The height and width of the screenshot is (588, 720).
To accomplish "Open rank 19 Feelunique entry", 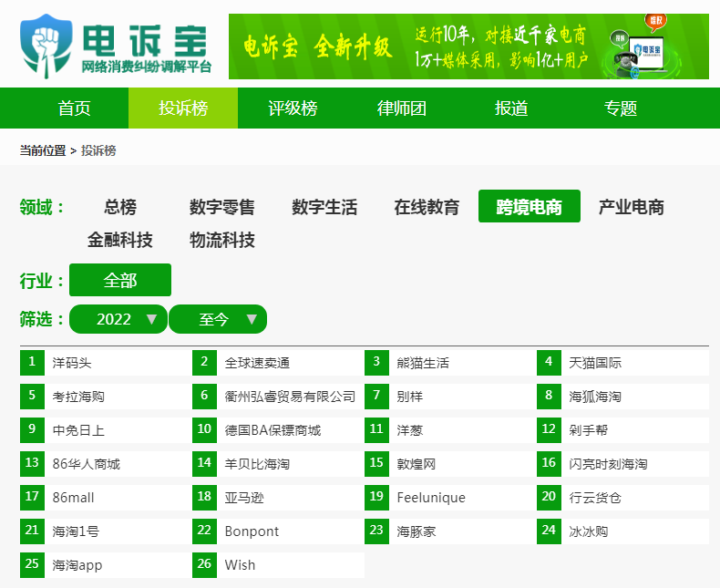I will [450, 498].
